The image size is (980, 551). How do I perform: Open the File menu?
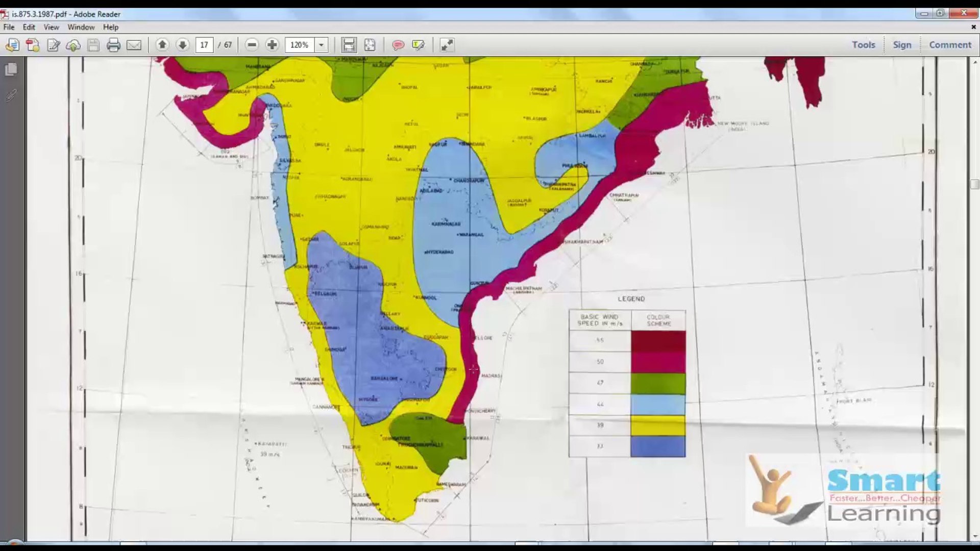click(x=9, y=27)
